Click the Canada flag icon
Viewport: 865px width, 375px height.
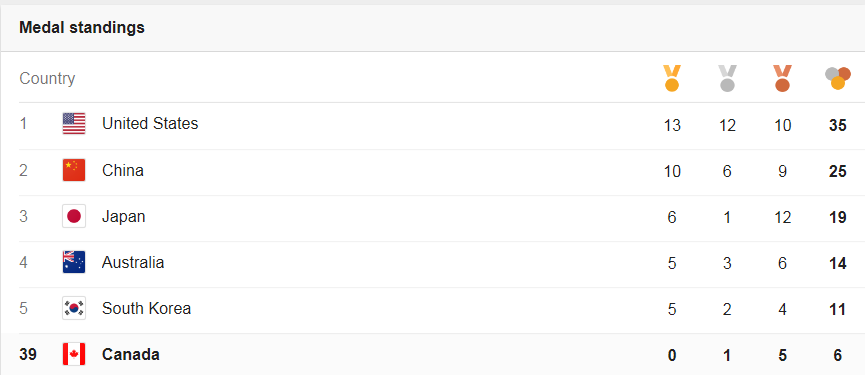point(74,354)
